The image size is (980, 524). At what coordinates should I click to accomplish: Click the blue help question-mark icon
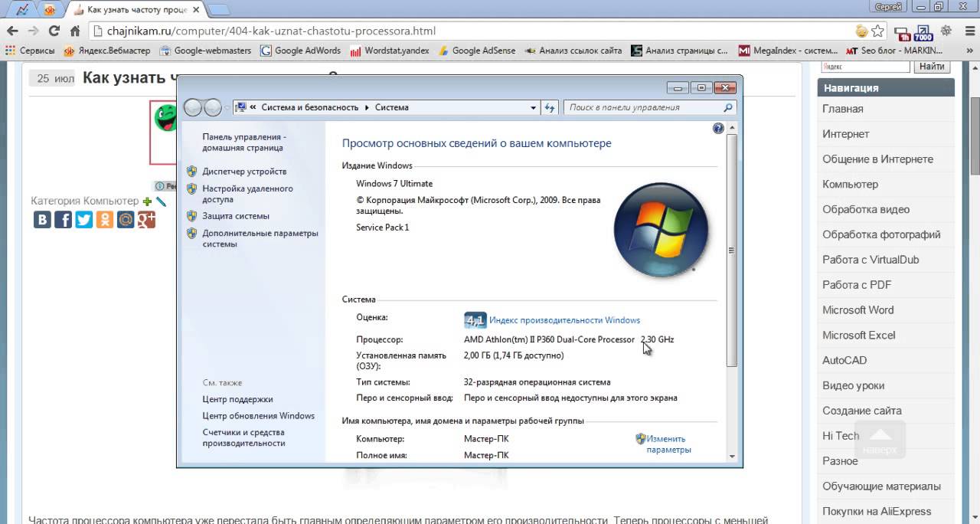pos(718,129)
